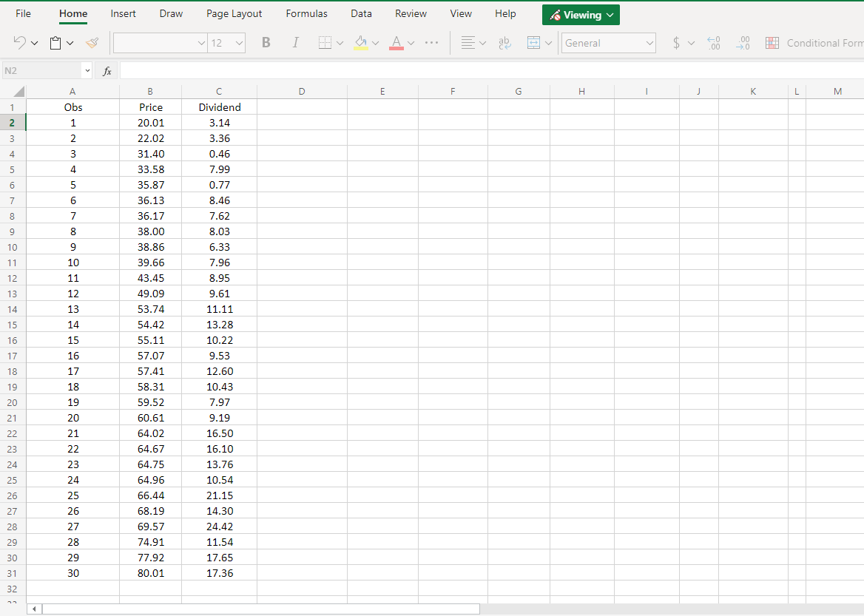Apply italic formatting

pos(295,42)
